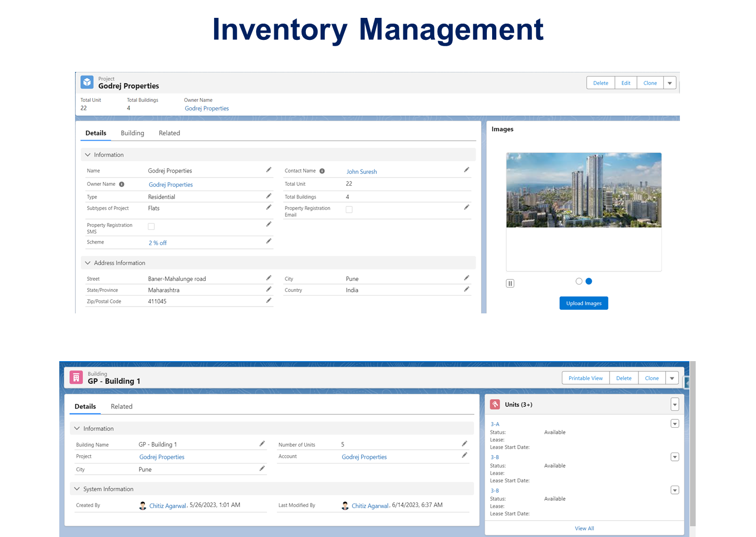This screenshot has width=756, height=537.
Task: Open the Related tab of building record
Action: point(121,406)
